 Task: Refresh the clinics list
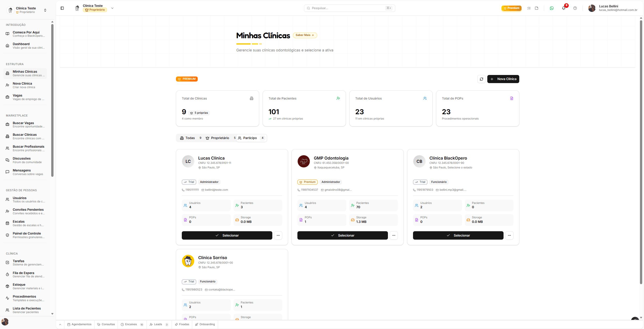pos(481,79)
